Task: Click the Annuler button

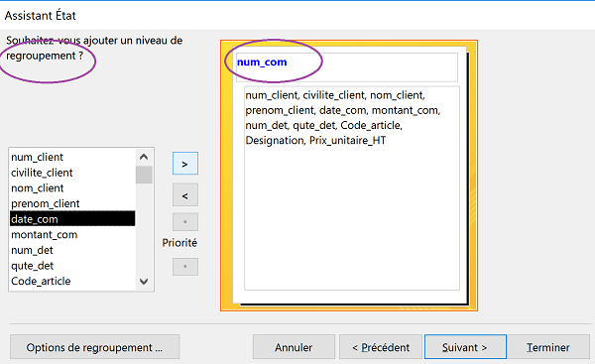Action: tap(294, 347)
